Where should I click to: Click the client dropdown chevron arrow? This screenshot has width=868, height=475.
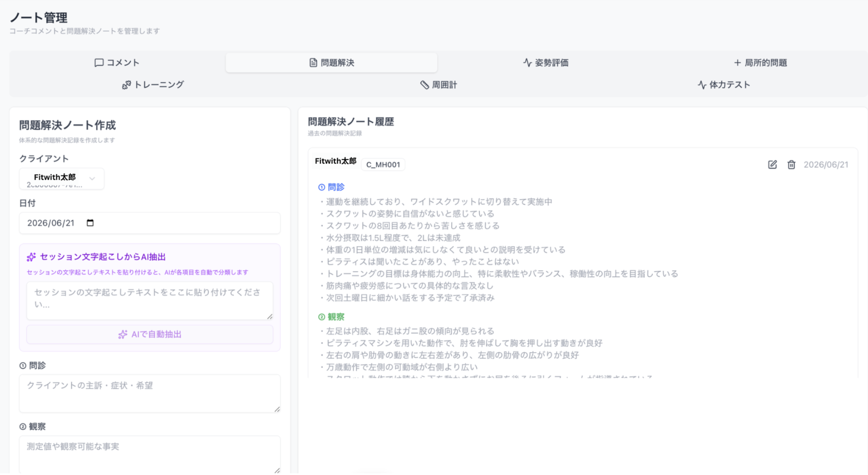[92, 179]
